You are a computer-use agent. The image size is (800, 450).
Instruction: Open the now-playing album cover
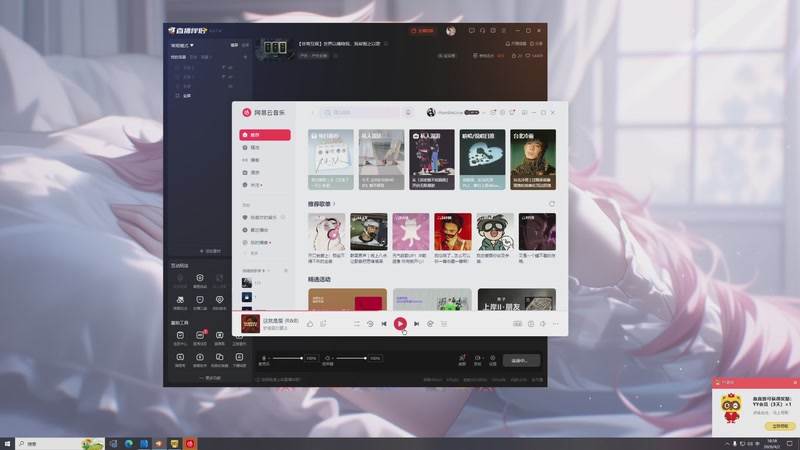(x=250, y=323)
